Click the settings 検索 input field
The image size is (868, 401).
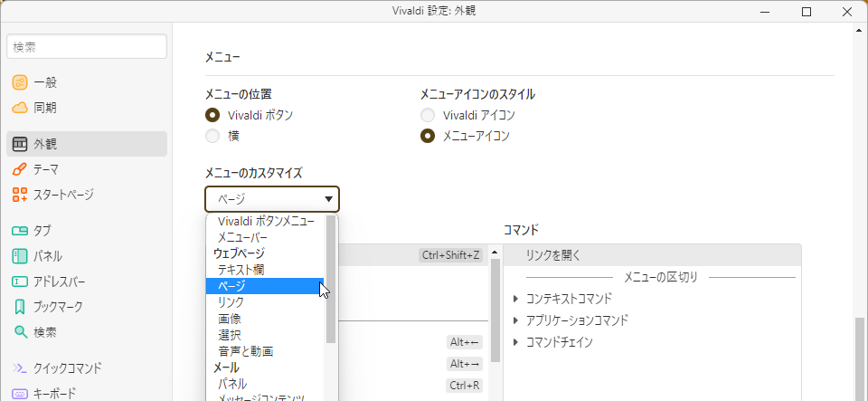pyautogui.click(x=87, y=46)
